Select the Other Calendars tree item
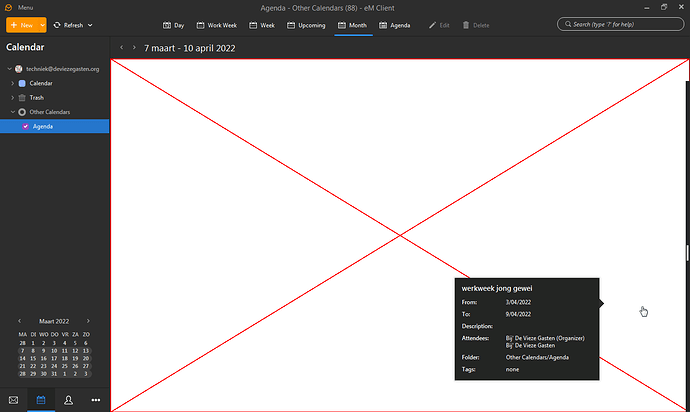This screenshot has width=690, height=412. 50,112
